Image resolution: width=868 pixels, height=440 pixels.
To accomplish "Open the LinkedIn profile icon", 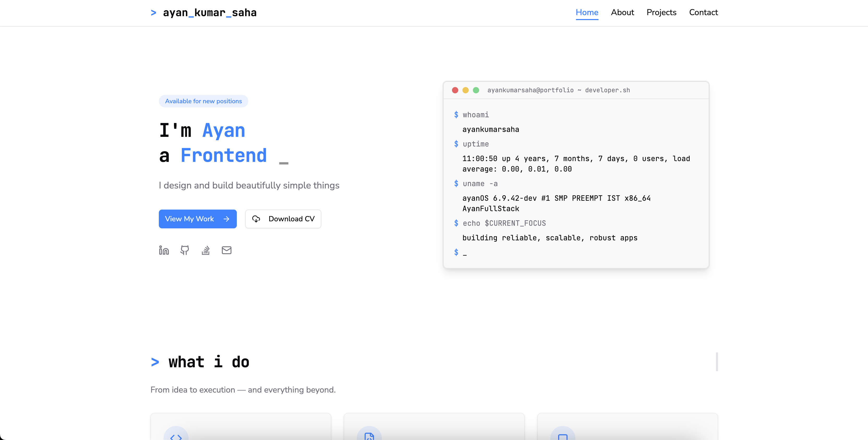I will [x=164, y=250].
